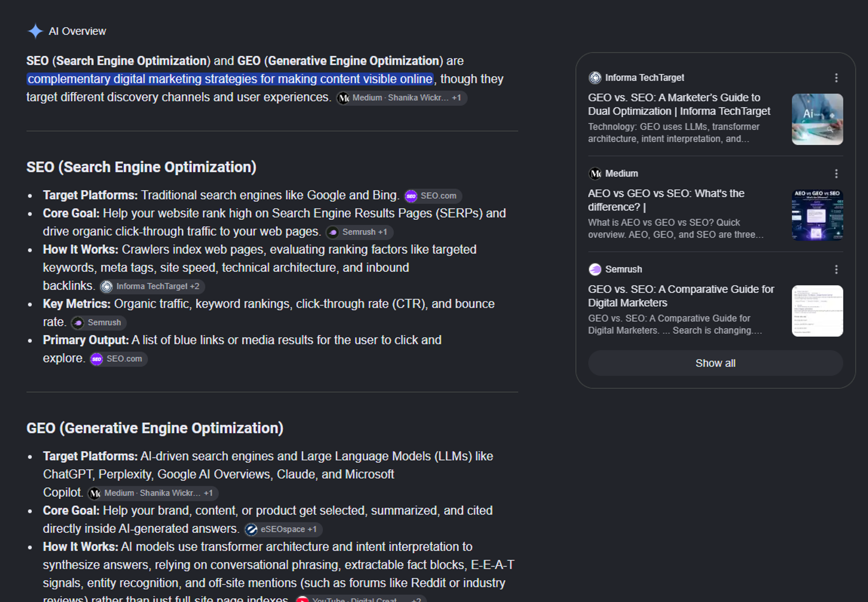
Task: Click the AI Overview label text
Action: [77, 31]
